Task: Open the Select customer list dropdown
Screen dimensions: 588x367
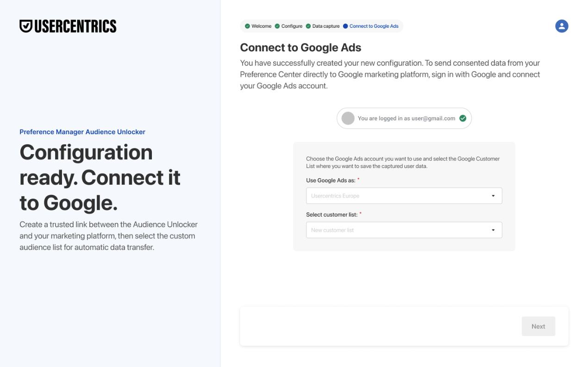Action: (404, 230)
